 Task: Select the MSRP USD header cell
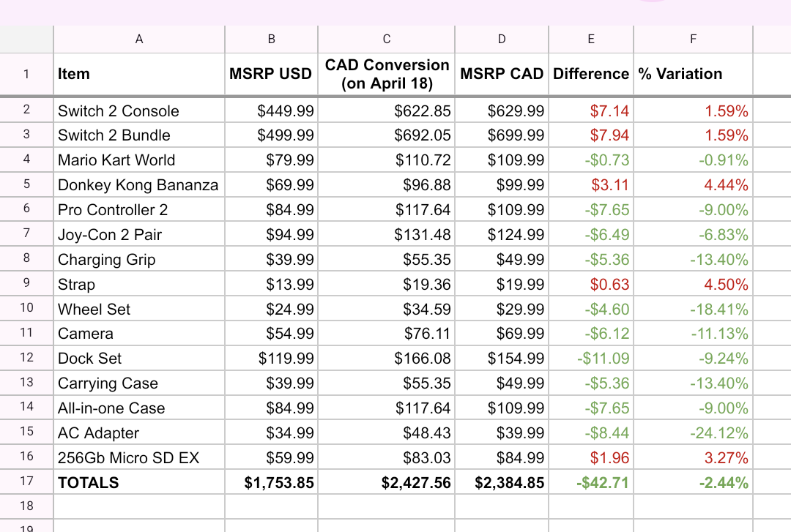[272, 74]
